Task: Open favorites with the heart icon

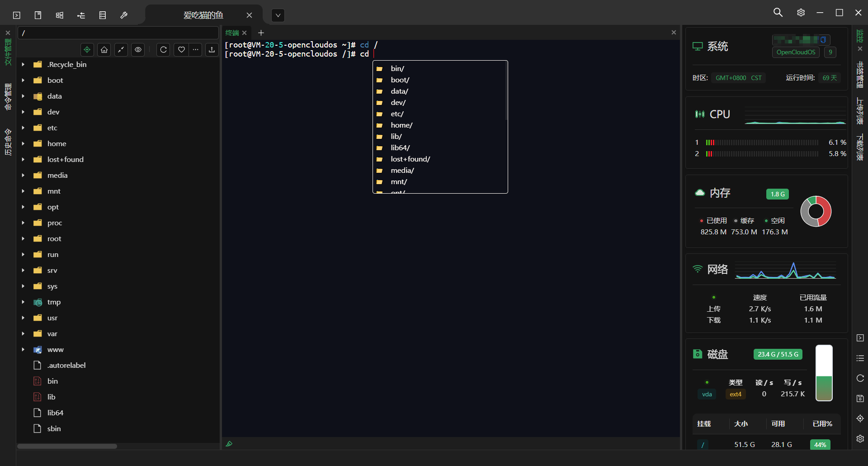Action: [x=181, y=50]
